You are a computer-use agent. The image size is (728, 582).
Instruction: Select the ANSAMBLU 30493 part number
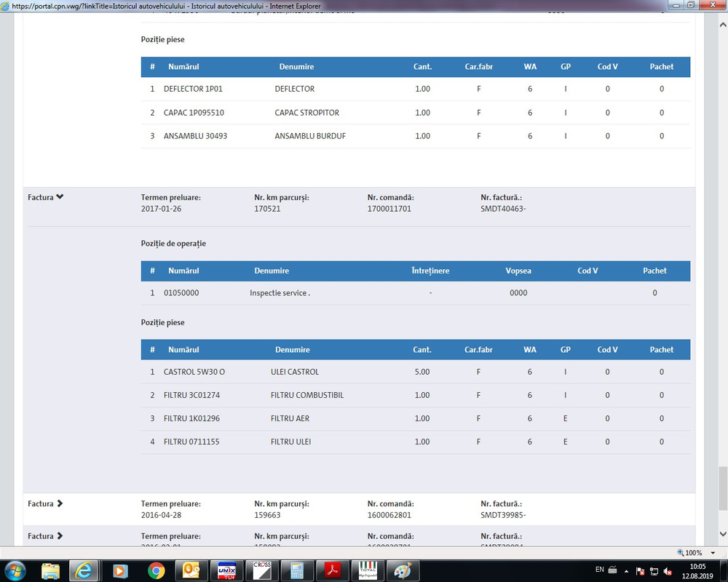pyautogui.click(x=195, y=136)
